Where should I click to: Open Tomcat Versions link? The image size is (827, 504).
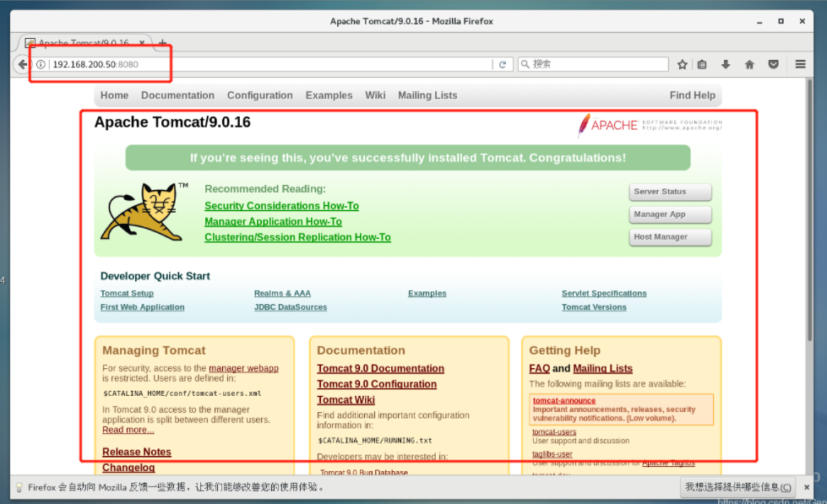tap(594, 306)
